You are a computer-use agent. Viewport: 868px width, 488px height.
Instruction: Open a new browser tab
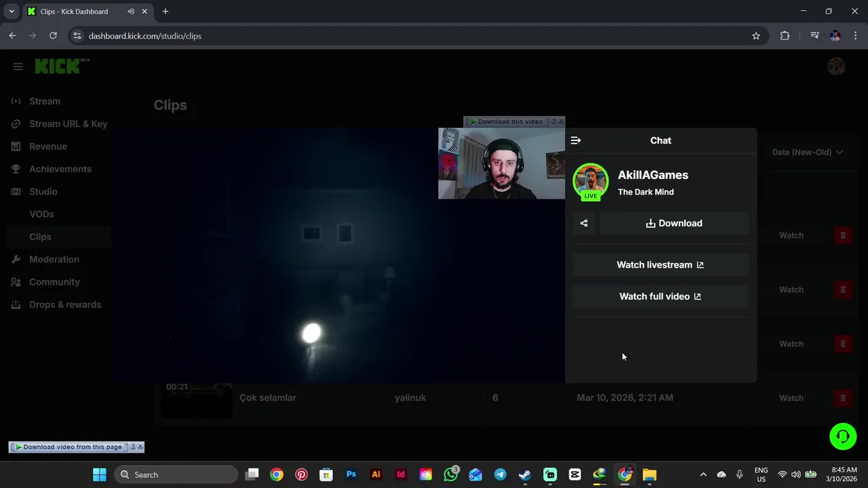165,12
